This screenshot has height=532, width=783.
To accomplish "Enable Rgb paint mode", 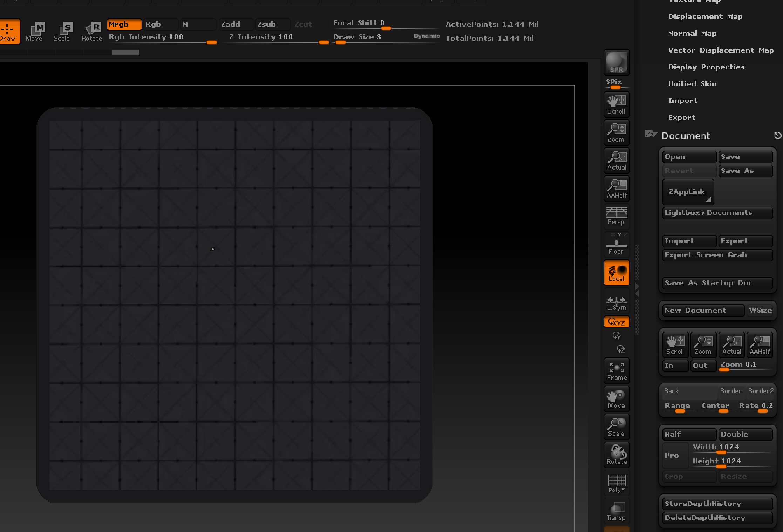I will (161, 25).
